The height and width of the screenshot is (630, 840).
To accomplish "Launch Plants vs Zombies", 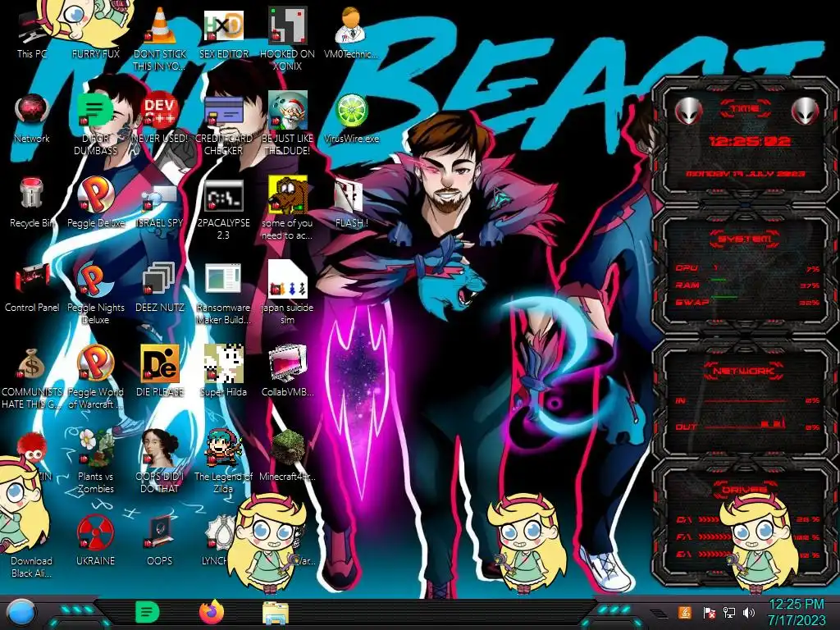I will 95,461.
